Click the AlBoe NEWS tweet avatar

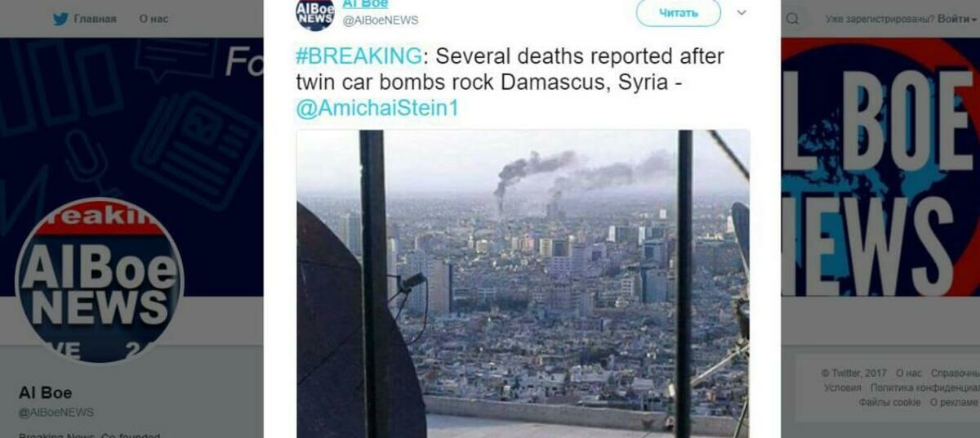(x=315, y=13)
